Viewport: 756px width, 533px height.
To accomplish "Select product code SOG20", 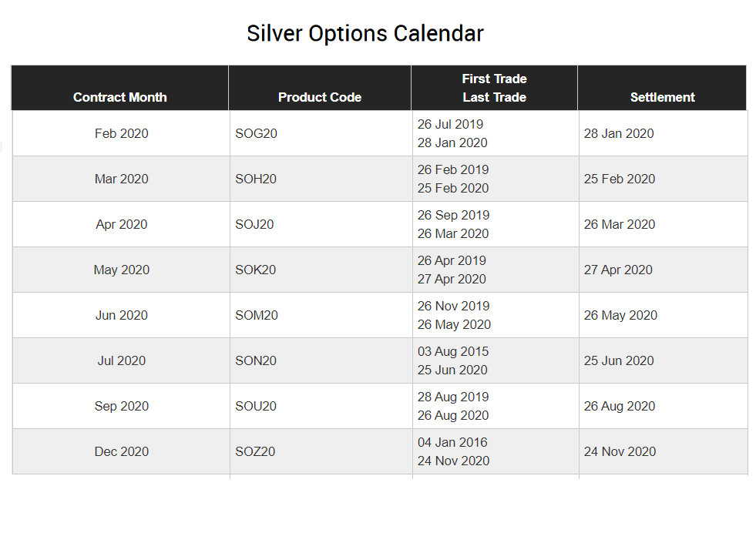I will 256,133.
